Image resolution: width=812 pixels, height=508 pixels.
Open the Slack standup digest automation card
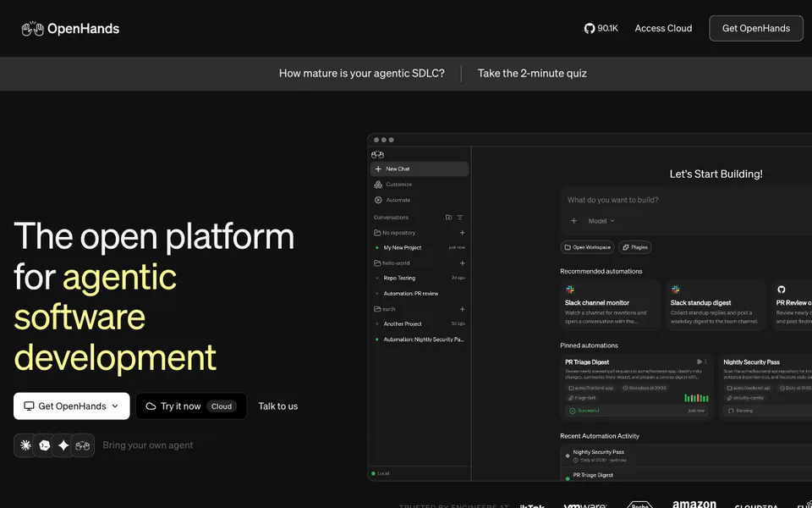(716, 305)
